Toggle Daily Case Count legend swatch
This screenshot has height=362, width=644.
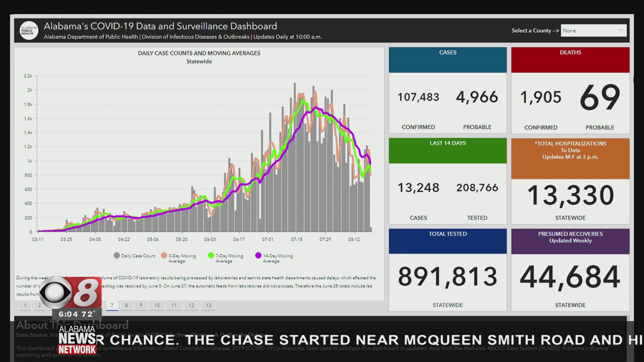(x=117, y=255)
